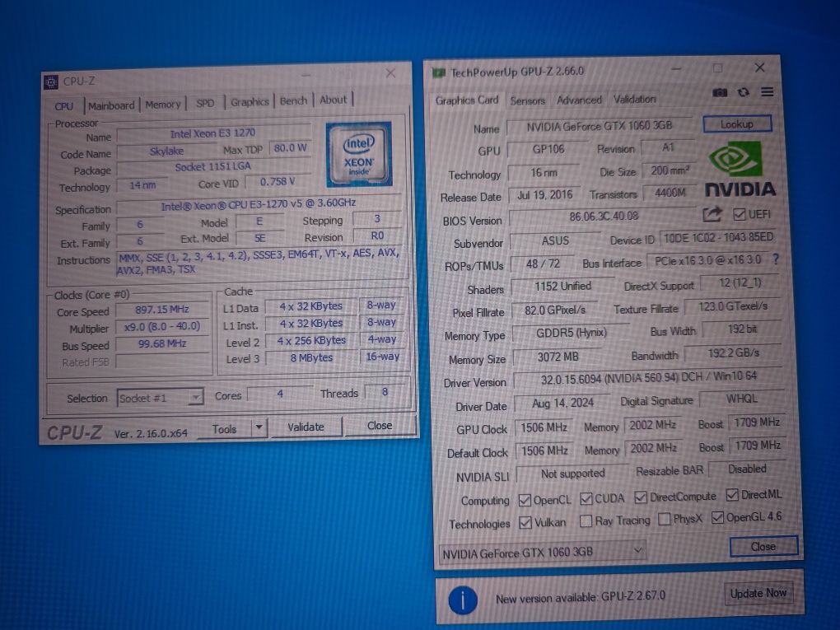Select the Graphics Card tab in GPU-Z

[x=467, y=100]
